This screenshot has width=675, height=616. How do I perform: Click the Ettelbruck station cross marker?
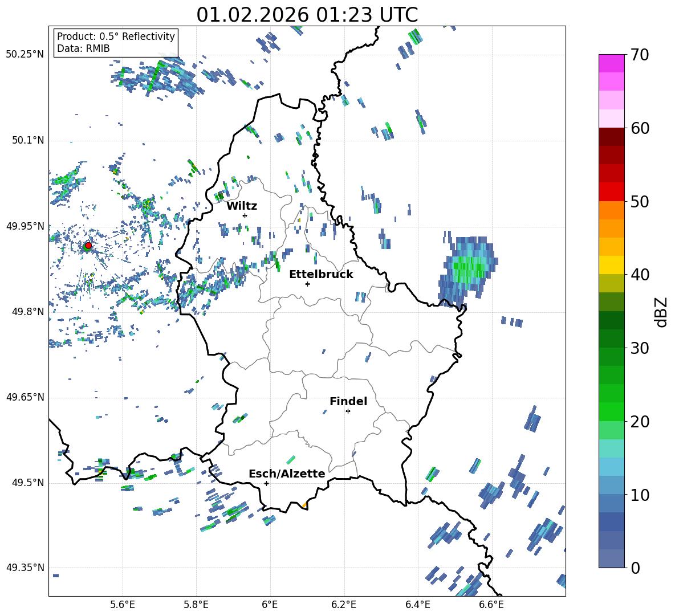click(307, 284)
